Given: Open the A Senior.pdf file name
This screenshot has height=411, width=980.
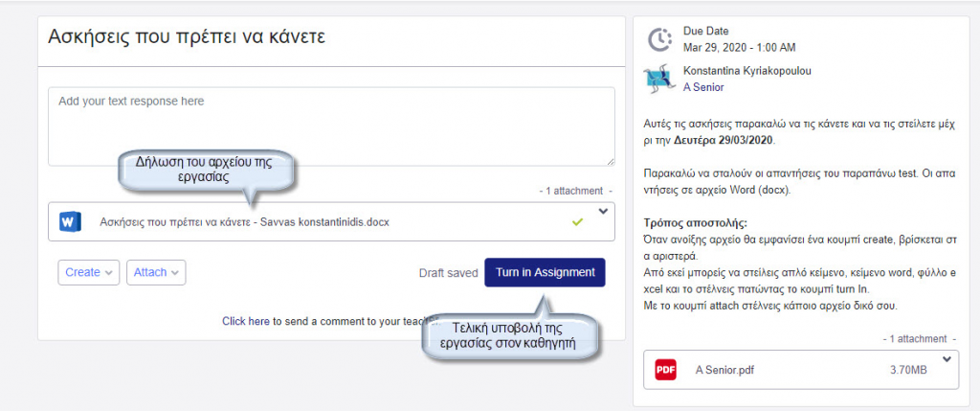Looking at the screenshot, I should [x=725, y=370].
